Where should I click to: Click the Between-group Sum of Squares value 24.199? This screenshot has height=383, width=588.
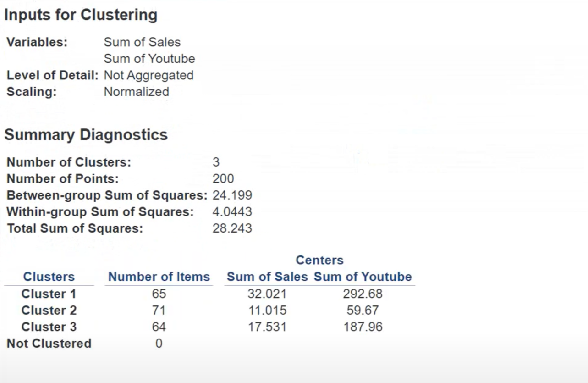point(232,195)
